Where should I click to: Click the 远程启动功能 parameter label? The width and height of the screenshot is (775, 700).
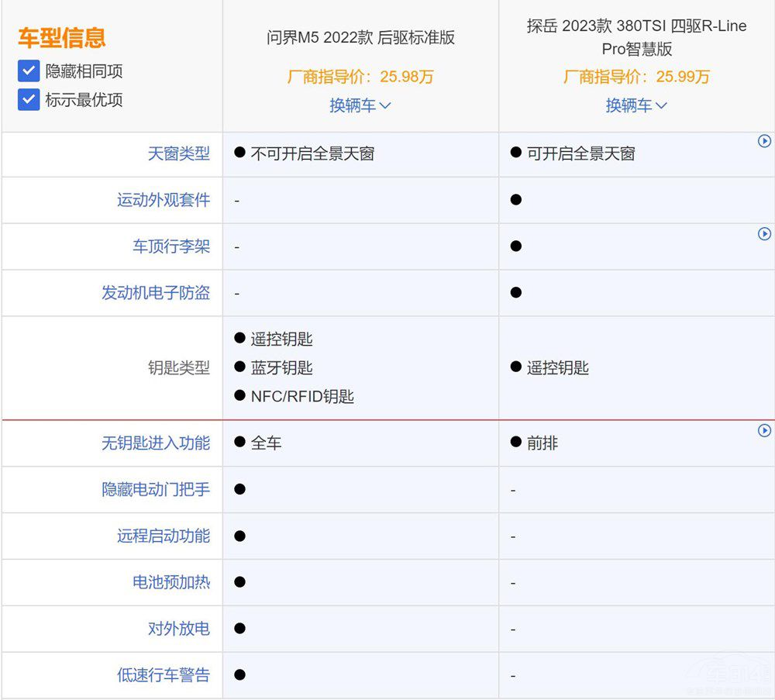(x=163, y=536)
